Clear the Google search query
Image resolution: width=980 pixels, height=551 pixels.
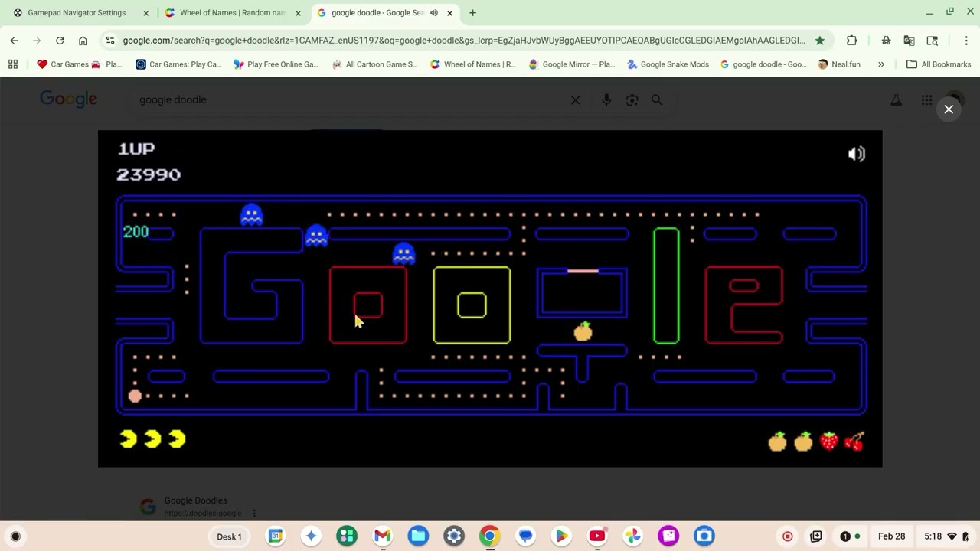[575, 99]
